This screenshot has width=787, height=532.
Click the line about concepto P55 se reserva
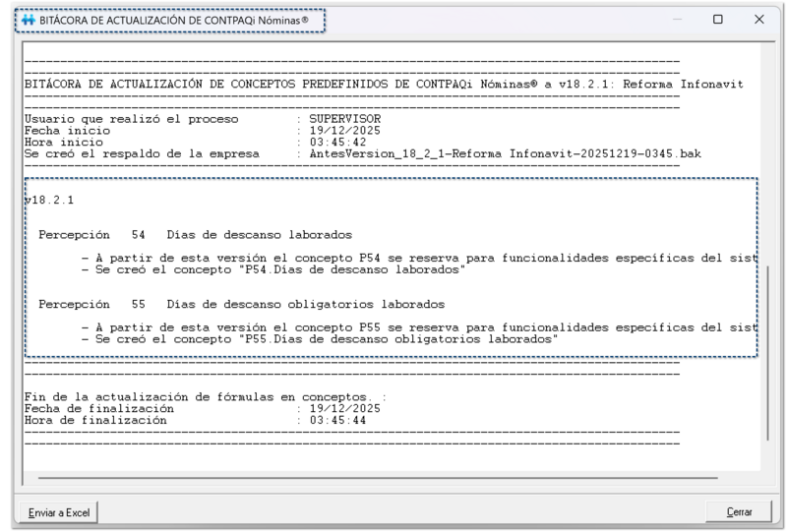(419, 327)
